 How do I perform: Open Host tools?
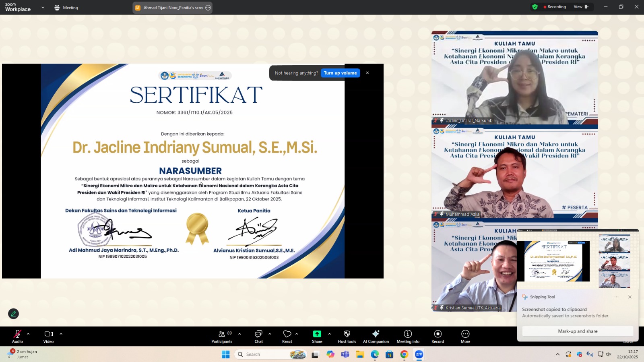pyautogui.click(x=347, y=336)
